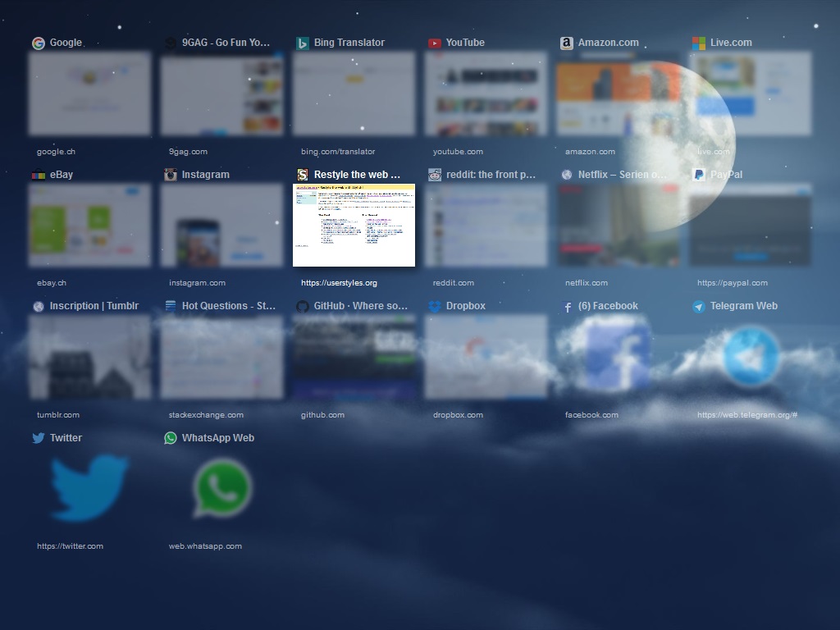Open the Live.com page thumbnail
Viewport: 840px width, 630px height.
click(x=750, y=94)
